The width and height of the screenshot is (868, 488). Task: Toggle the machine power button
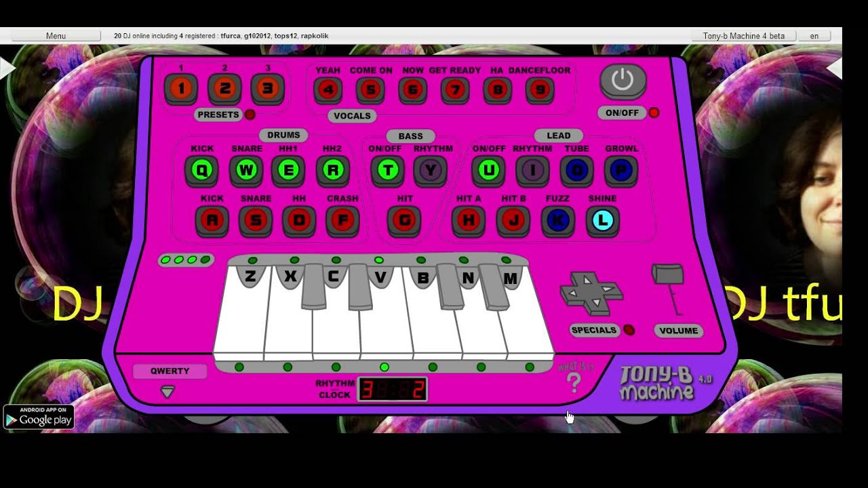point(623,81)
